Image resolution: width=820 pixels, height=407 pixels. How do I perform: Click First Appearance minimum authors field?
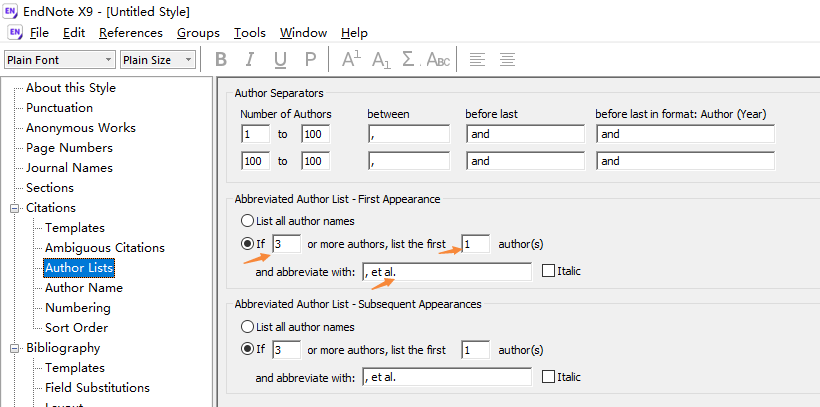(287, 244)
